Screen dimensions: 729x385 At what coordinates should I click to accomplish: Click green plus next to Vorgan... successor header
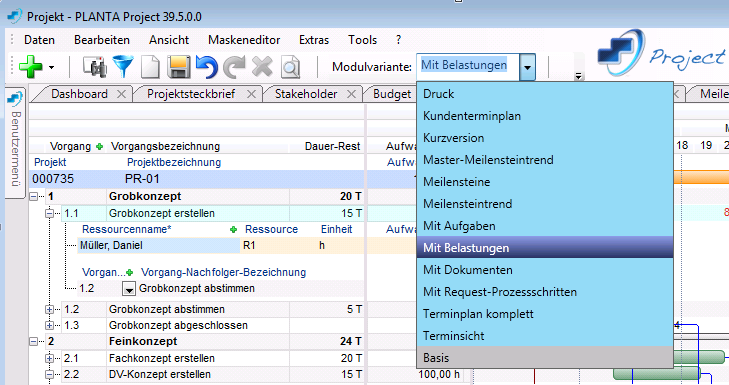pyautogui.click(x=129, y=272)
